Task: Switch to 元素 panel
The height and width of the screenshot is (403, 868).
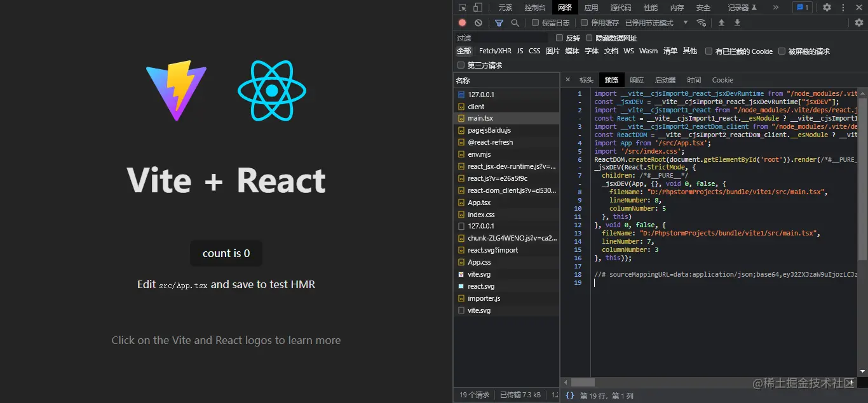Action: [x=505, y=8]
